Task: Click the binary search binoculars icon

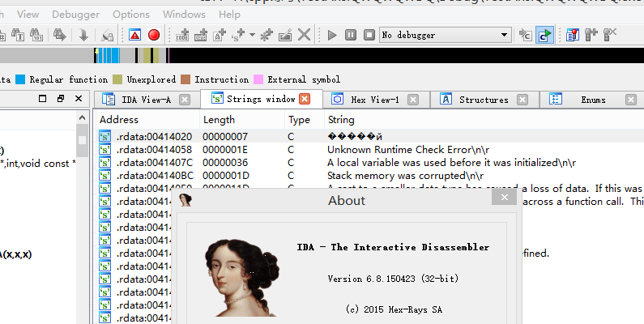Action: pyautogui.click(x=36, y=35)
